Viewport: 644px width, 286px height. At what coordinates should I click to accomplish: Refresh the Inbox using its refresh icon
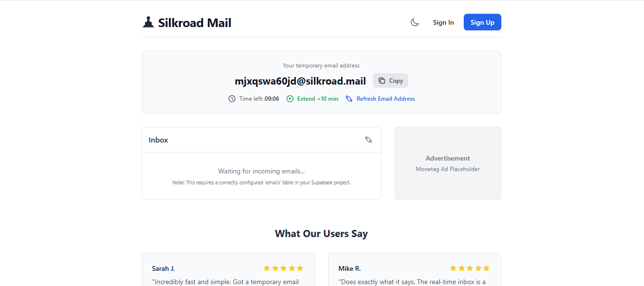pyautogui.click(x=369, y=139)
